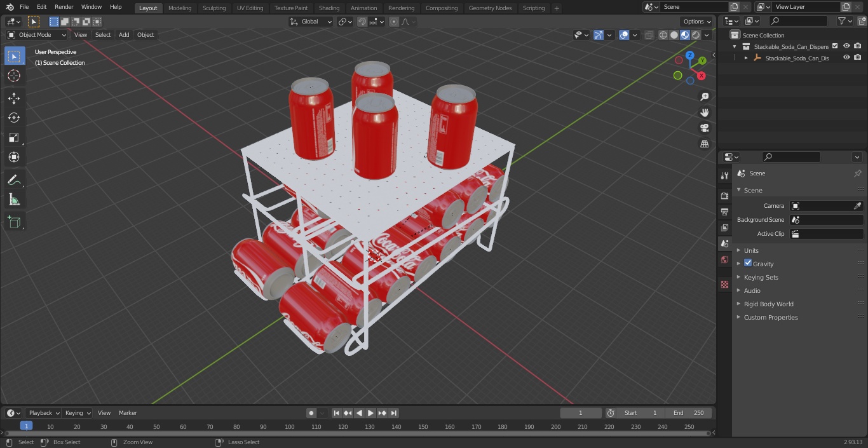This screenshot has height=448, width=868.
Task: Toggle X-ray mode in viewport header
Action: (x=649, y=35)
